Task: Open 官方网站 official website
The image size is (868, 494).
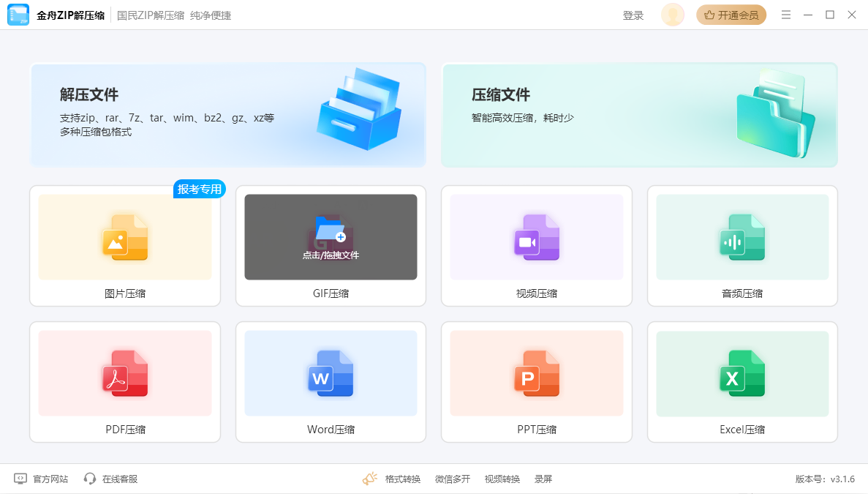Action: [x=40, y=479]
